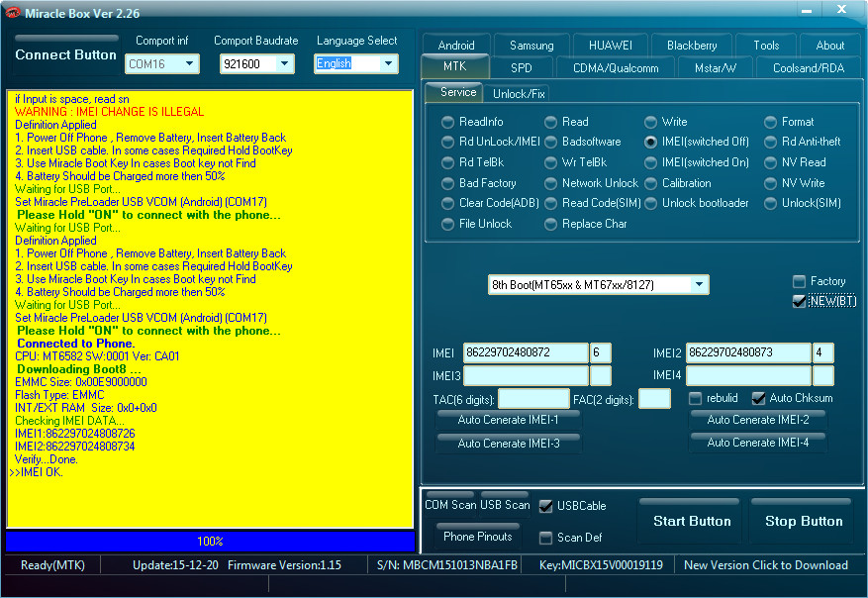Click the Ready(MTK) status text

pos(52,565)
